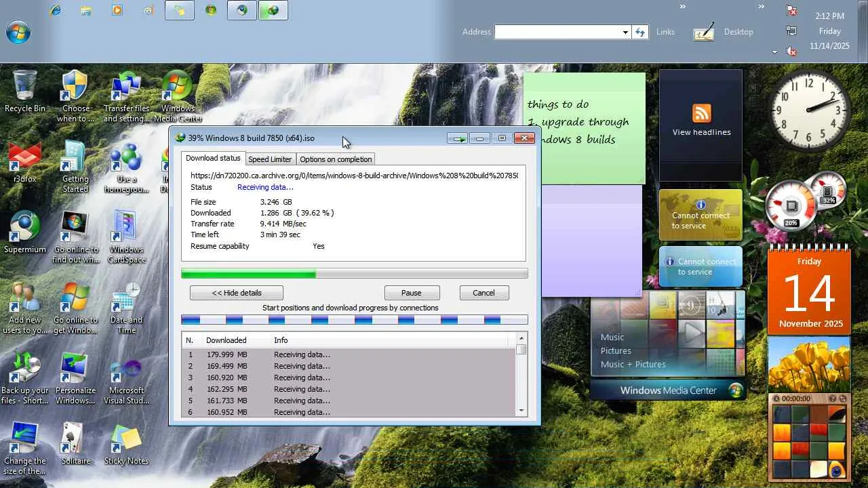Click the analog clock gadget
This screenshot has height=488, width=868.
coord(810,110)
